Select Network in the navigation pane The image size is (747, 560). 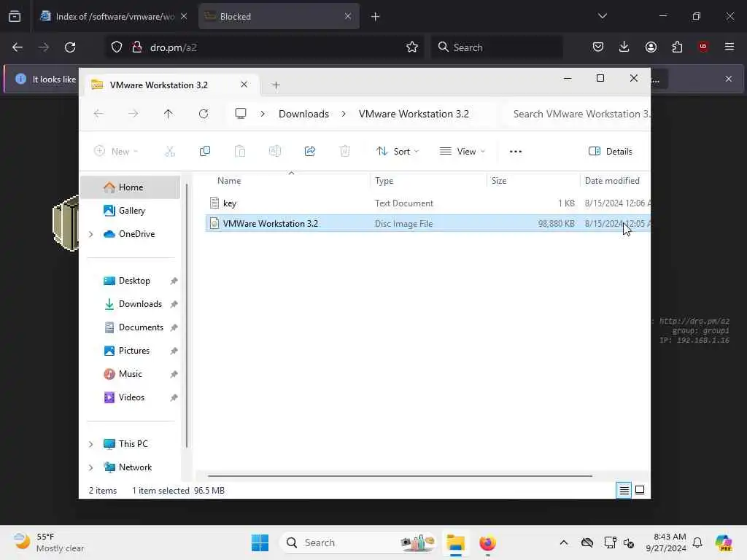(135, 467)
